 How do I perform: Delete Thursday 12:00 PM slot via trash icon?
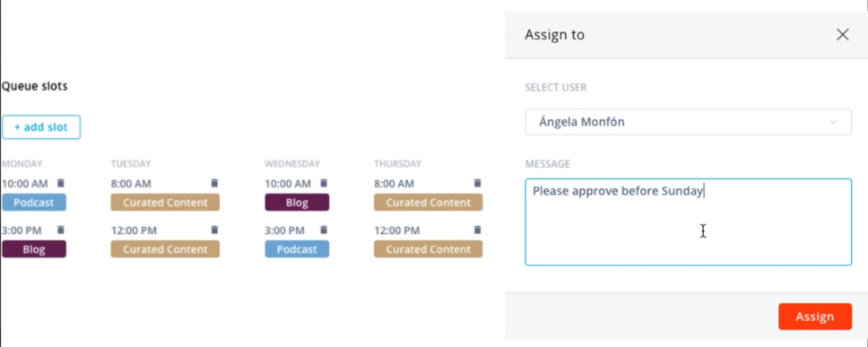click(x=478, y=230)
